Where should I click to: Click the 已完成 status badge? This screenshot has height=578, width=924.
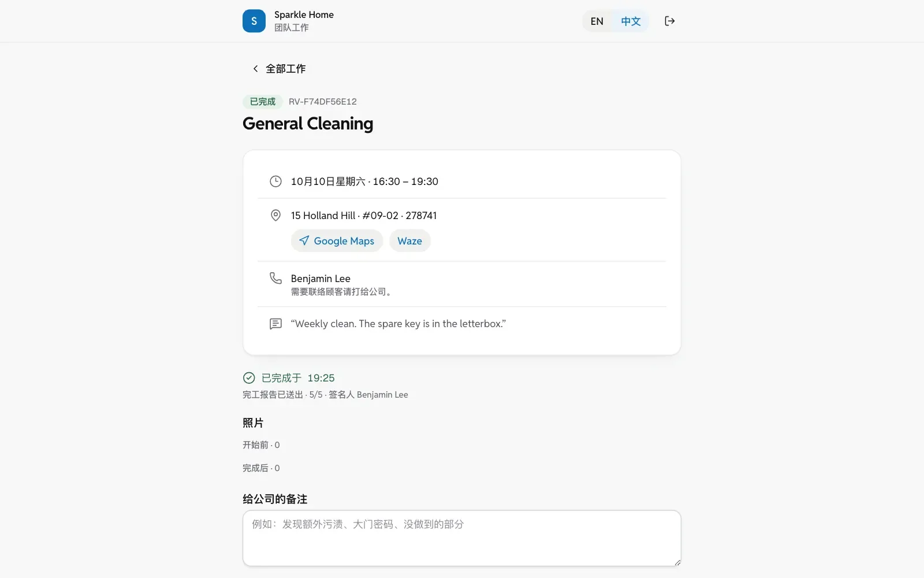pyautogui.click(x=263, y=102)
